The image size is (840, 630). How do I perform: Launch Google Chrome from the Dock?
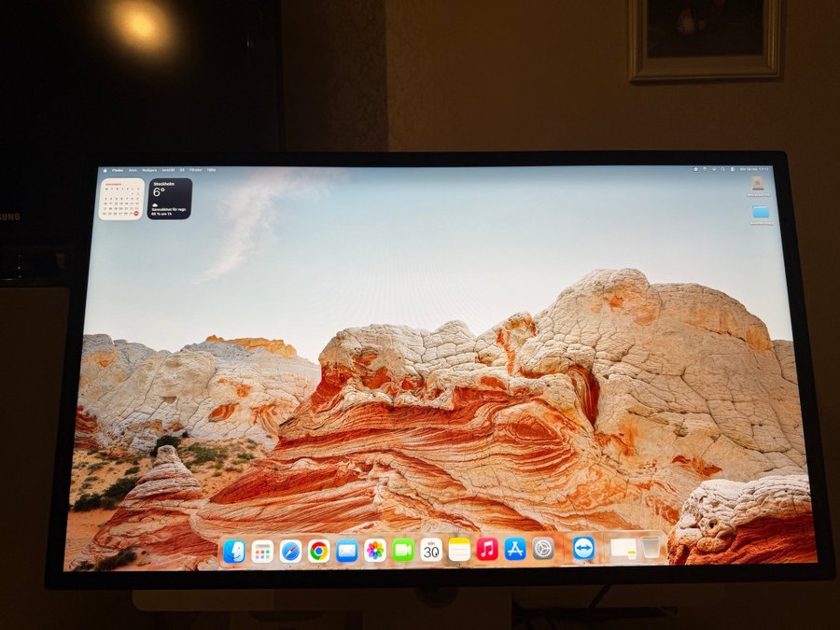318,552
